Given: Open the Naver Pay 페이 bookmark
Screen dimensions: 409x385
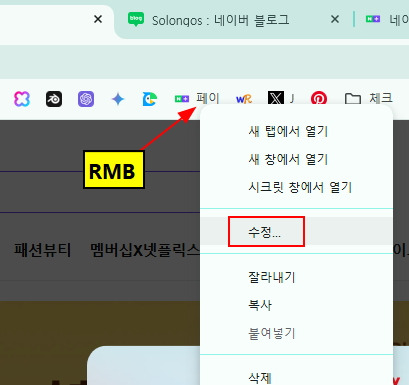Looking at the screenshot, I should click(x=197, y=99).
